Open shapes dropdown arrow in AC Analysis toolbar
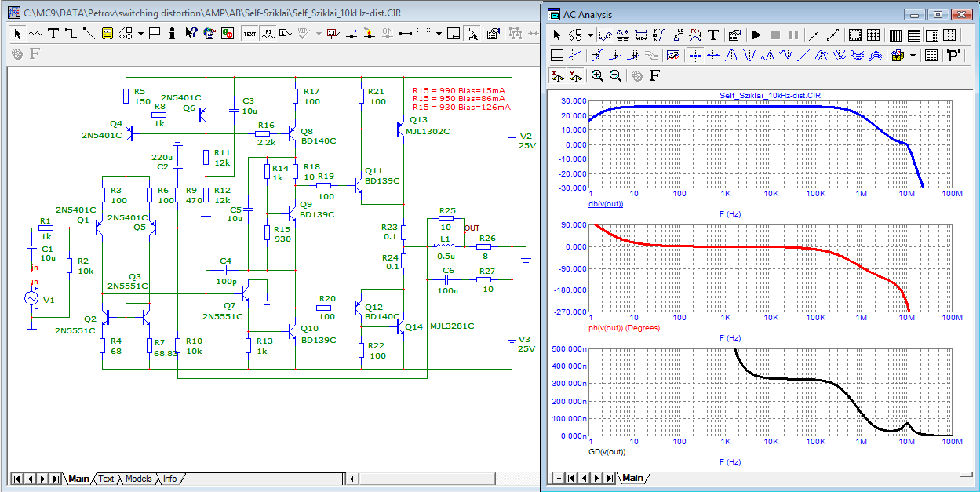This screenshot has height=492, width=980. (x=591, y=35)
